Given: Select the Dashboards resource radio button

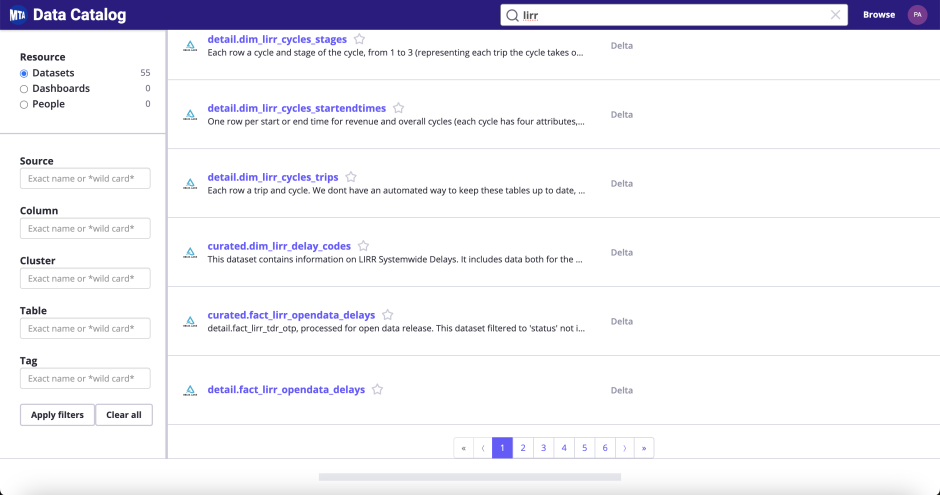Looking at the screenshot, I should tap(24, 89).
